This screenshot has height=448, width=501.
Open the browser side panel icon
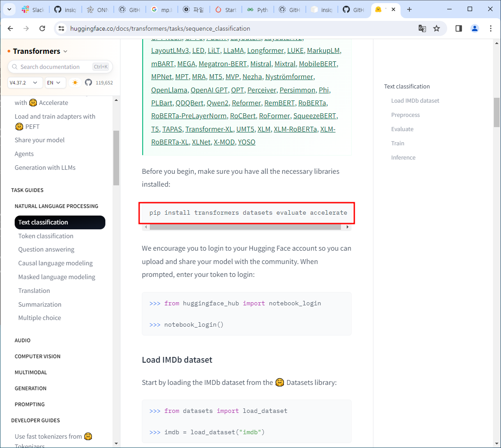458,28
